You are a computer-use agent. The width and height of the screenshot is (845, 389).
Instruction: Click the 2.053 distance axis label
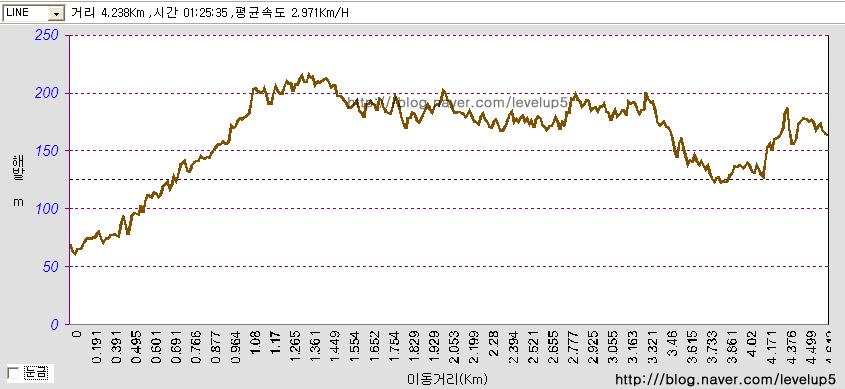pyautogui.click(x=454, y=349)
